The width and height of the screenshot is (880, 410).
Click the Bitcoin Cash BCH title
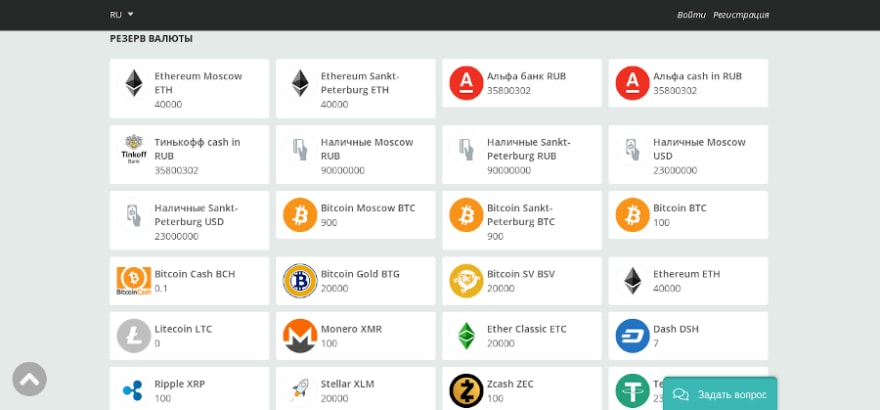[195, 274]
